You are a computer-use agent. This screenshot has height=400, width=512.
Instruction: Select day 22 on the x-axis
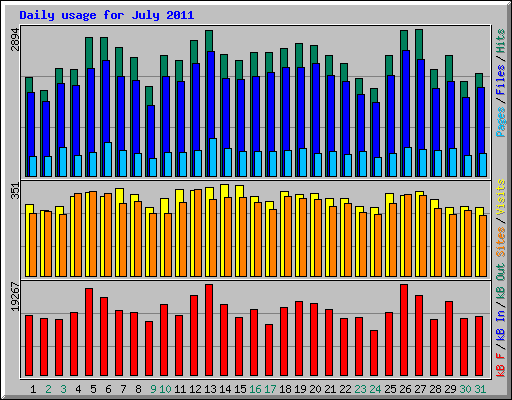point(345,389)
